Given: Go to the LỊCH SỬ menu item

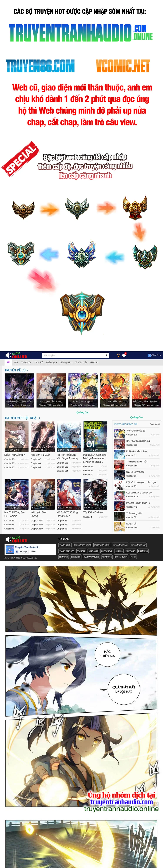Looking at the screenshot, I should point(38,363).
